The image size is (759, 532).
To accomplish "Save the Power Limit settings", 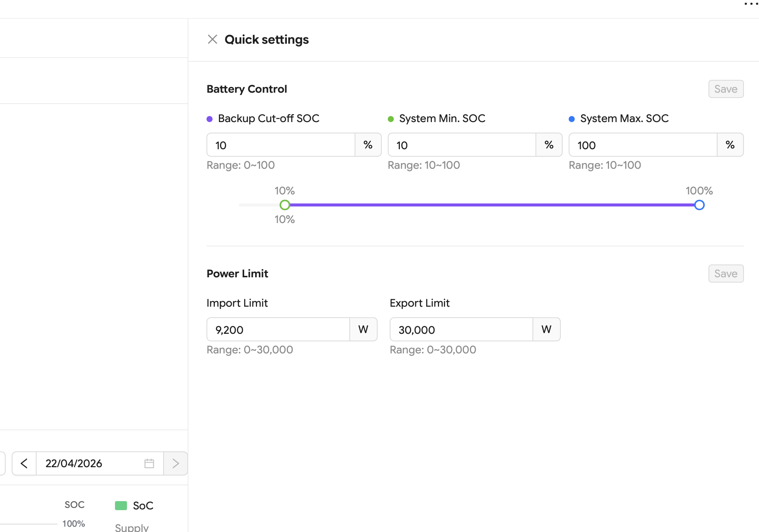I will [x=725, y=274].
